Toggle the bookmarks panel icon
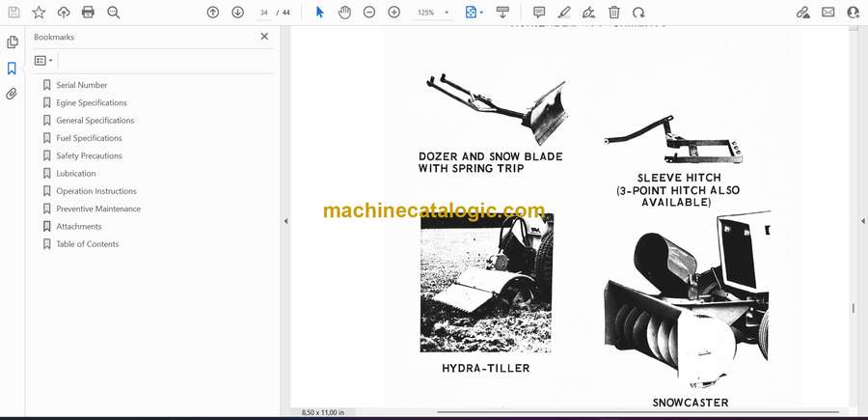Screen dimensions: 868x420 [x=12, y=69]
